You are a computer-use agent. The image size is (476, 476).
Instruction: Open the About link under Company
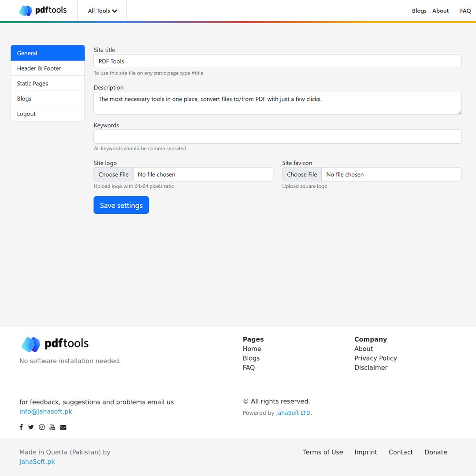tap(363, 349)
